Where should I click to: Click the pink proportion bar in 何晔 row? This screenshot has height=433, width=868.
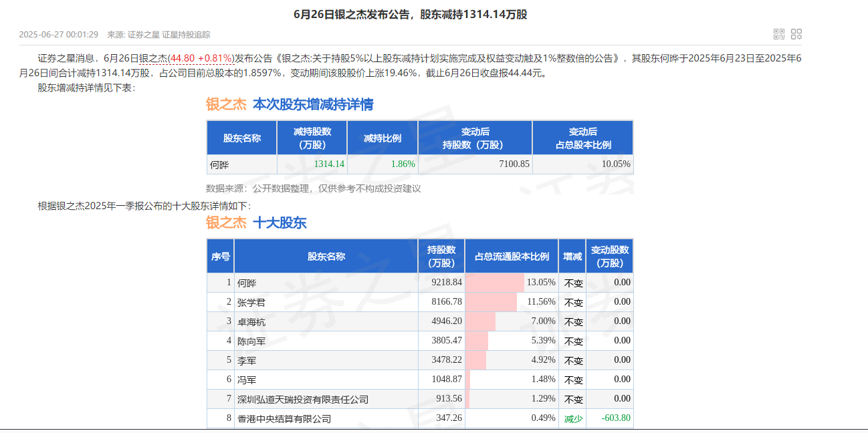[495, 283]
